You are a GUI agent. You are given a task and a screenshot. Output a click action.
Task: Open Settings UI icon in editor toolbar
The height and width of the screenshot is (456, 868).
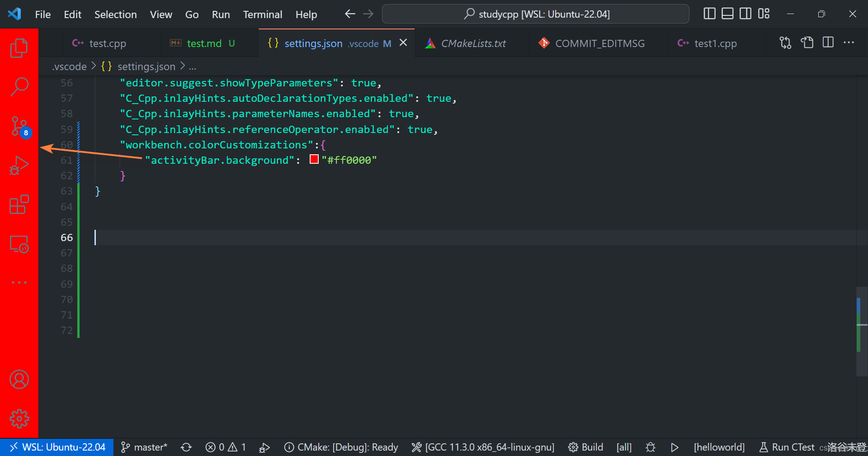[807, 43]
